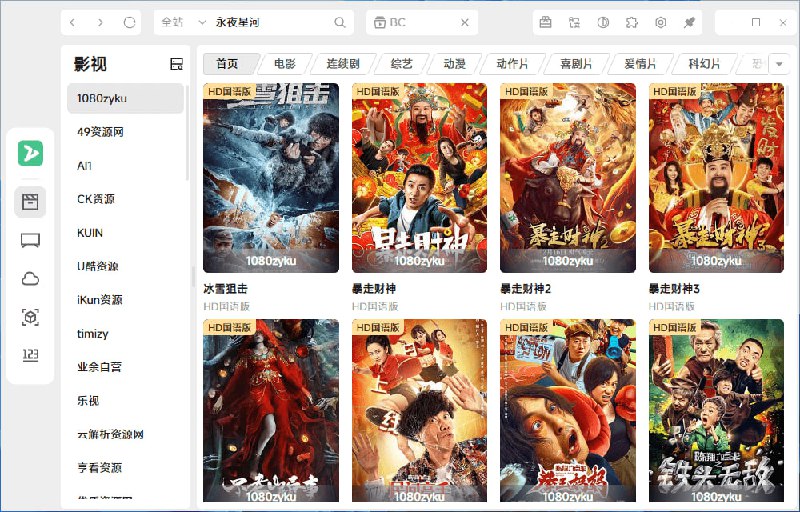Image resolution: width=800 pixels, height=512 pixels.
Task: Click the cube parse sidebar icon
Action: click(x=30, y=317)
